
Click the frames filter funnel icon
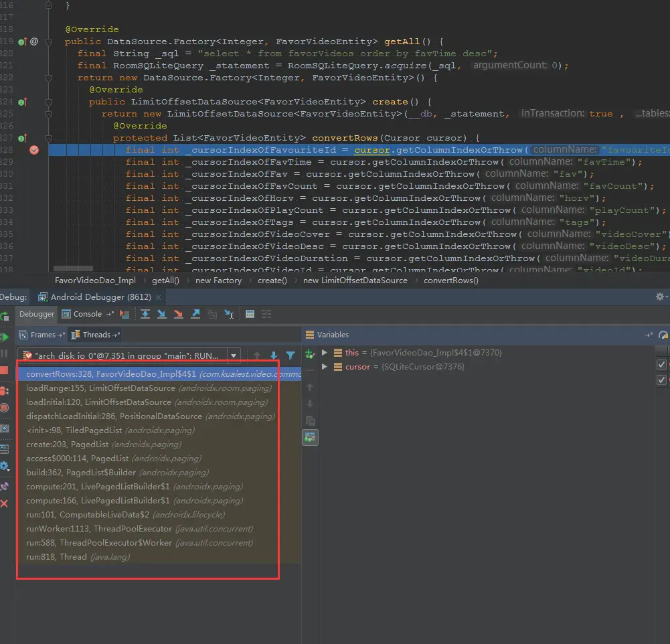tap(290, 355)
